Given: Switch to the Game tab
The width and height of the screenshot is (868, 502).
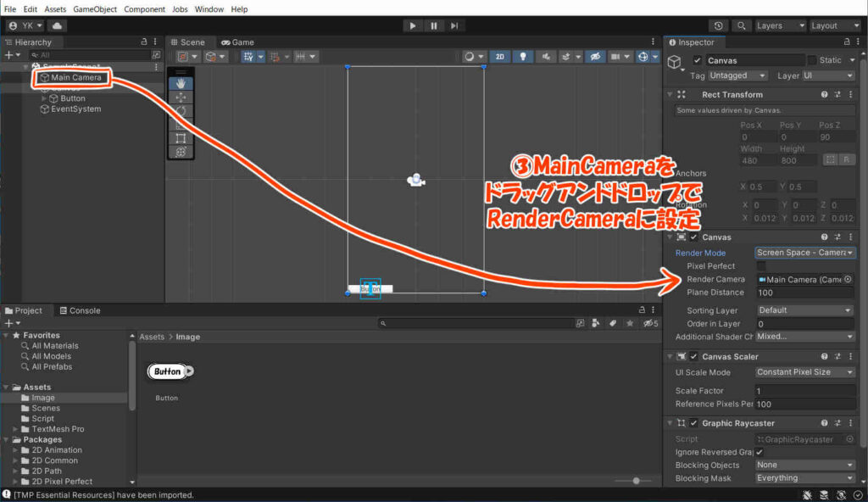Looking at the screenshot, I should coord(237,42).
